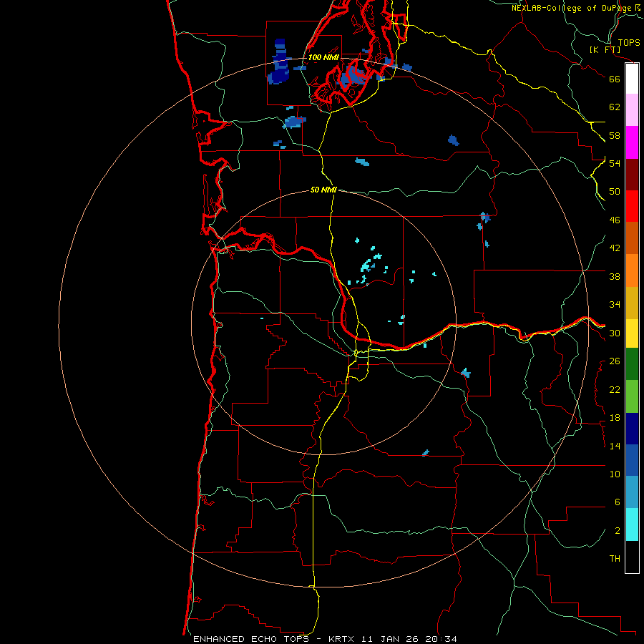
Task: Click the "[K FT]" units label
Action: 605,50
